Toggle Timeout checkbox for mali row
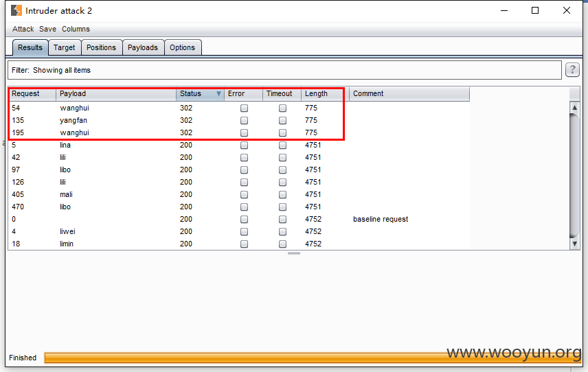Viewport: 588px width, 372px height. pyautogui.click(x=283, y=195)
